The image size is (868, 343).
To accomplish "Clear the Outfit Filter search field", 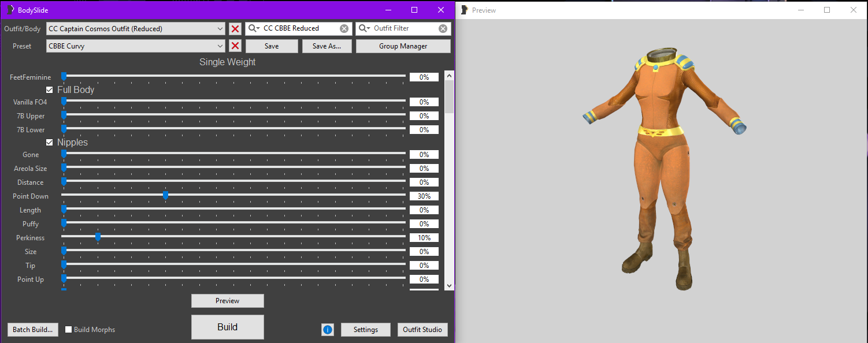I will coord(443,29).
